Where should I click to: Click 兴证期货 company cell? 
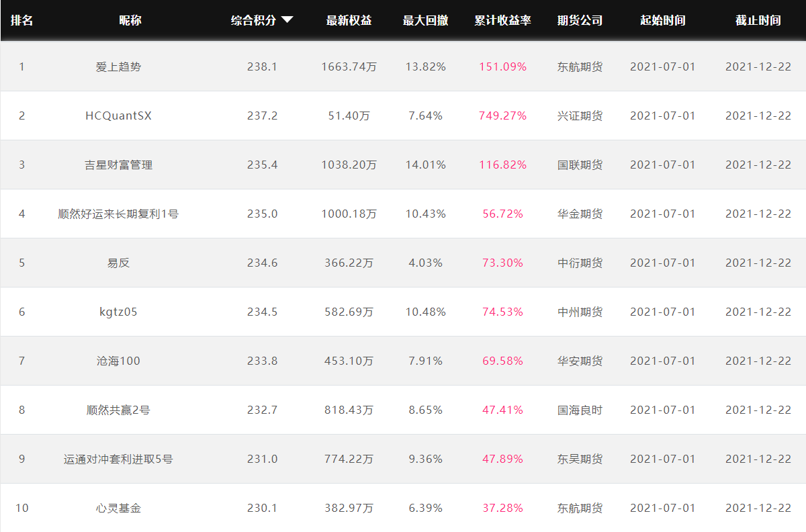[580, 116]
